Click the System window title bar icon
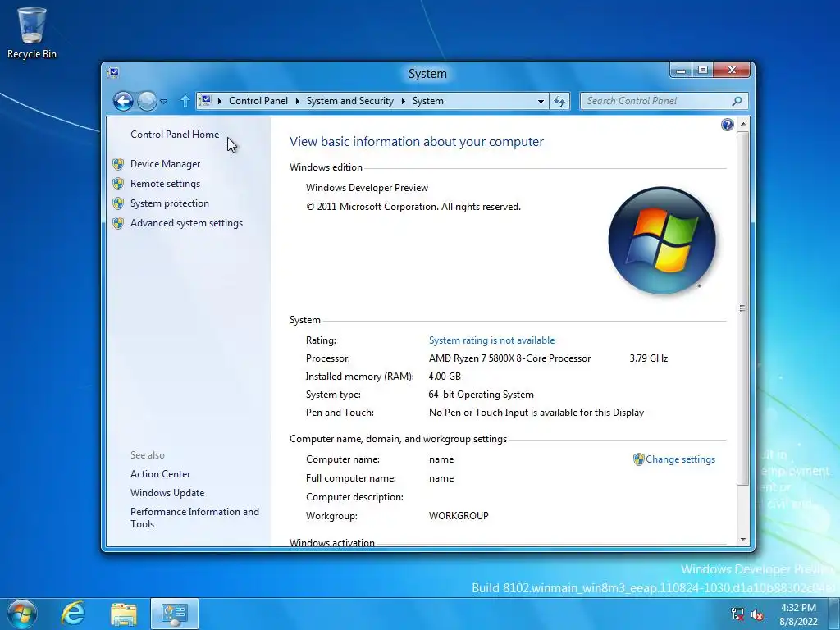This screenshot has height=630, width=840. tap(113, 73)
